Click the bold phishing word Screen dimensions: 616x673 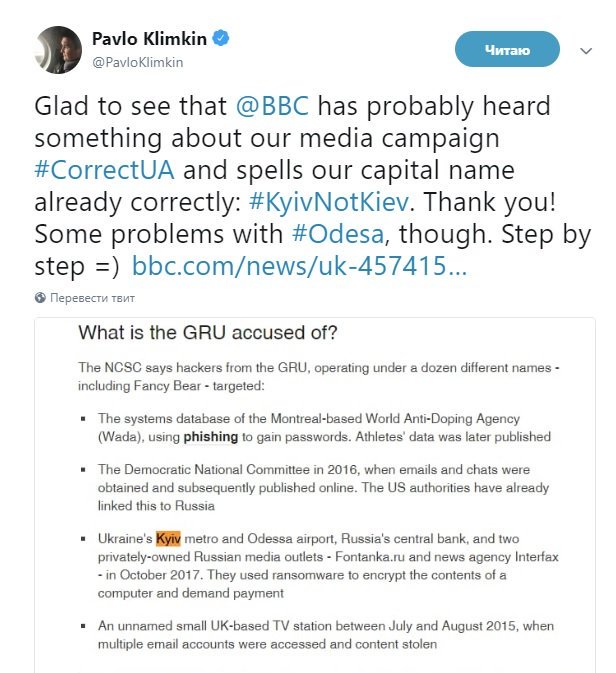(209, 437)
